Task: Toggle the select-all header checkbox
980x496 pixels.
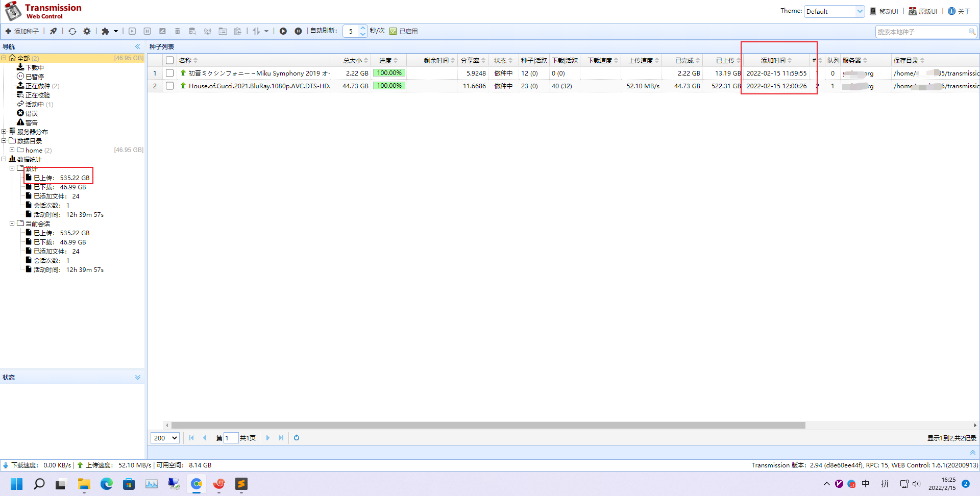Action: click(170, 60)
